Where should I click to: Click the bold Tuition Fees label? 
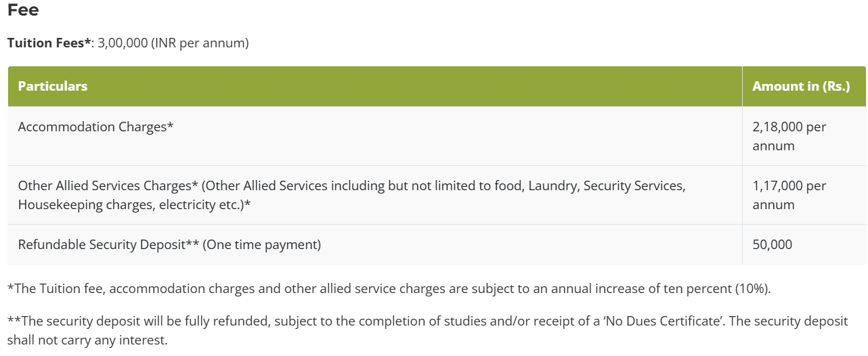(49, 43)
